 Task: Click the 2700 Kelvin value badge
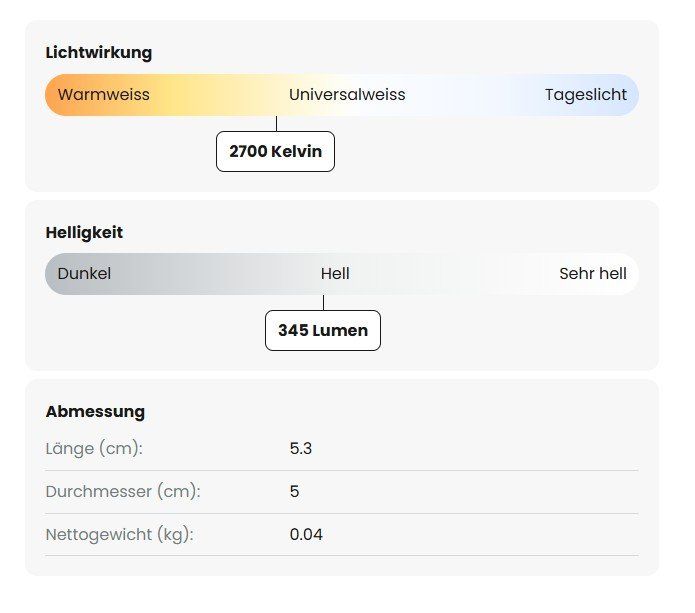coord(275,152)
